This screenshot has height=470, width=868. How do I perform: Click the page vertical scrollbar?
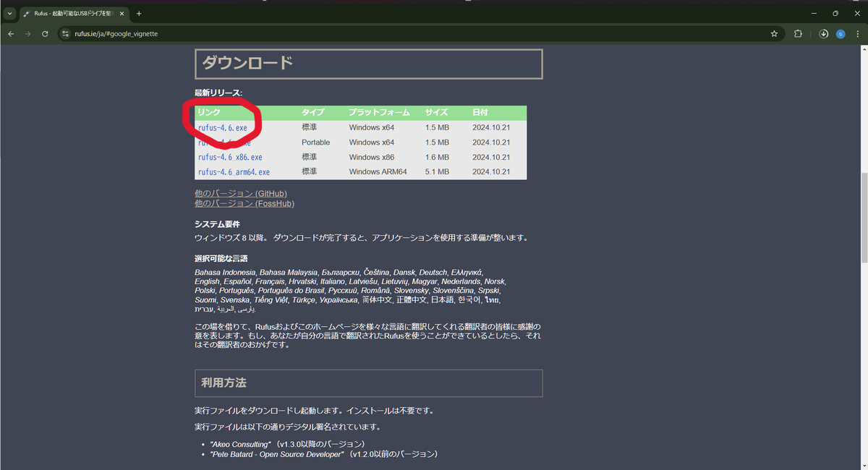[864, 217]
